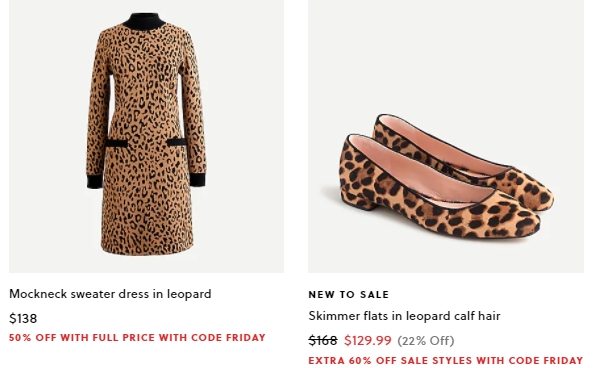Image resolution: width=595 pixels, height=368 pixels.
Task: Click the right black sleeve cuff of dress
Action: click(x=197, y=179)
